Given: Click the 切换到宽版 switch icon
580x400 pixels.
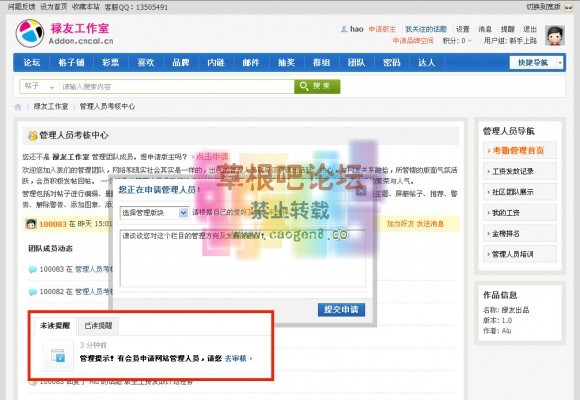Looking at the screenshot, I should click(x=569, y=7).
